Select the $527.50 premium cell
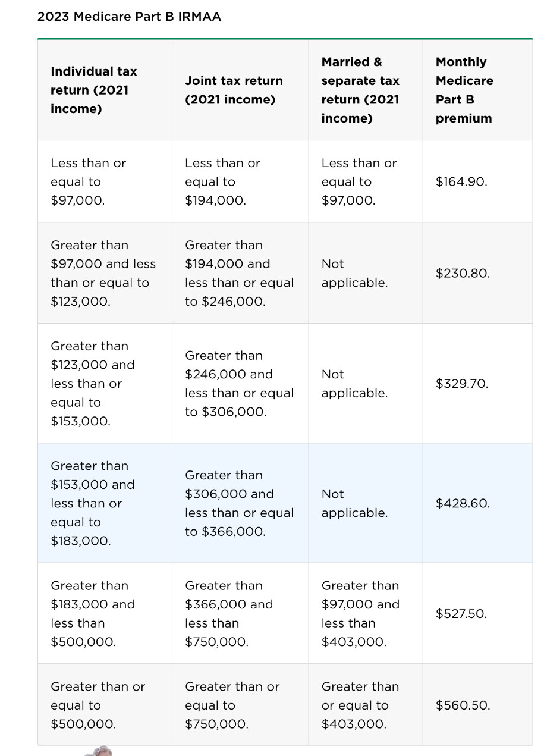 461,614
